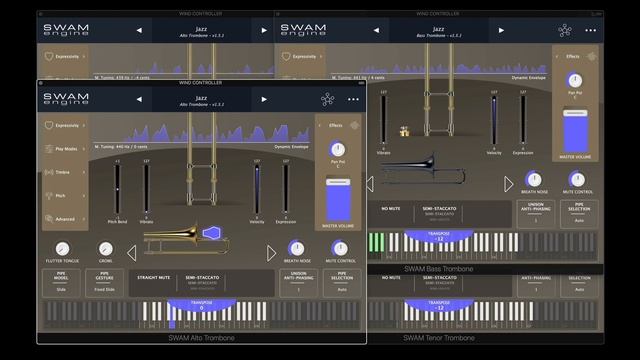This screenshot has width=640, height=360.
Task: Click Expression slider in front Alto window
Action: pyautogui.click(x=286, y=189)
